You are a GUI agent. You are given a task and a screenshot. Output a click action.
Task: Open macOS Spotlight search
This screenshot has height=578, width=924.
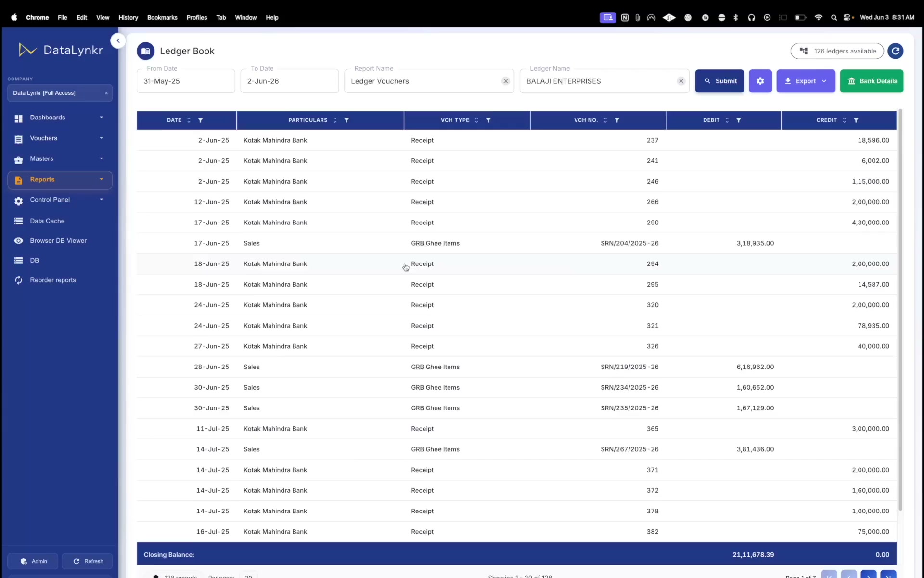[x=834, y=18]
